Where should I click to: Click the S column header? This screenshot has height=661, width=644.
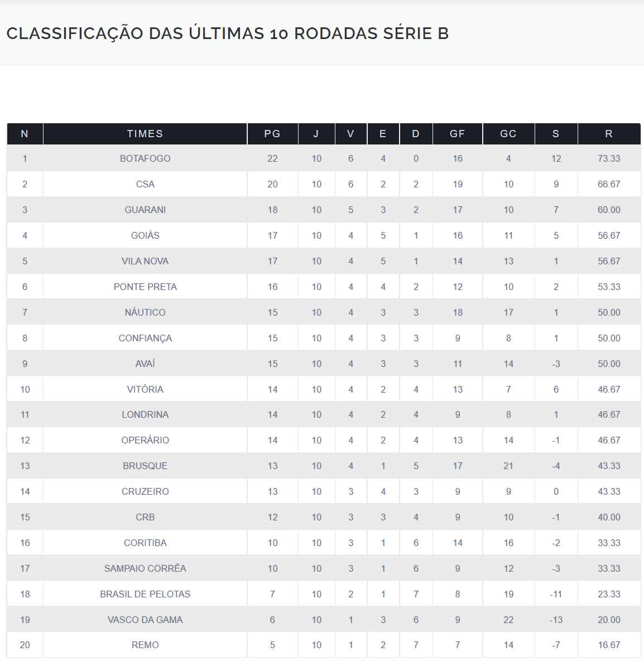pos(556,134)
